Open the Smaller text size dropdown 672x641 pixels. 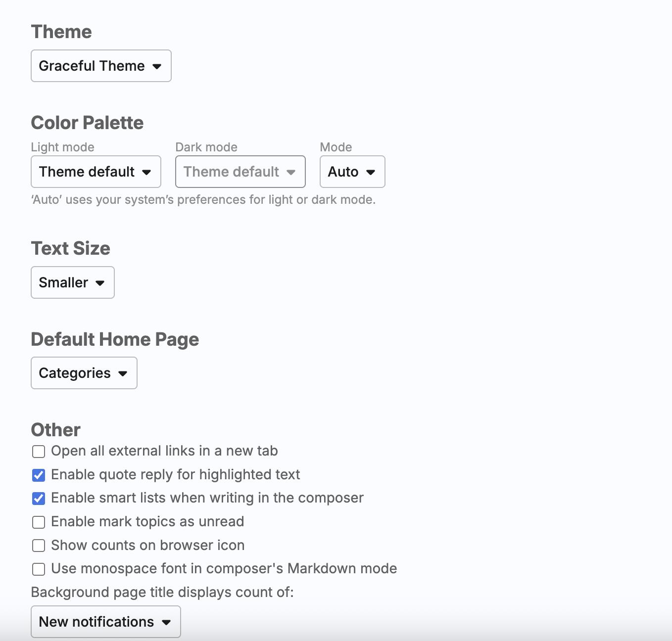coord(72,282)
